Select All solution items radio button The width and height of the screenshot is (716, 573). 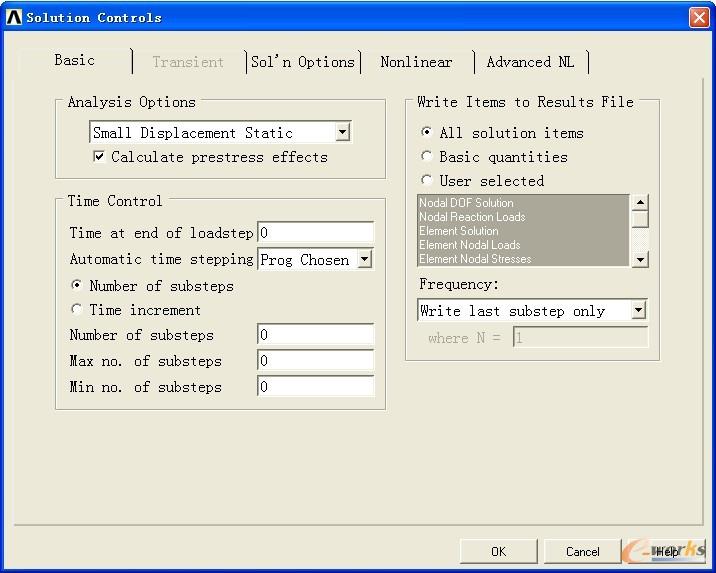click(x=427, y=132)
